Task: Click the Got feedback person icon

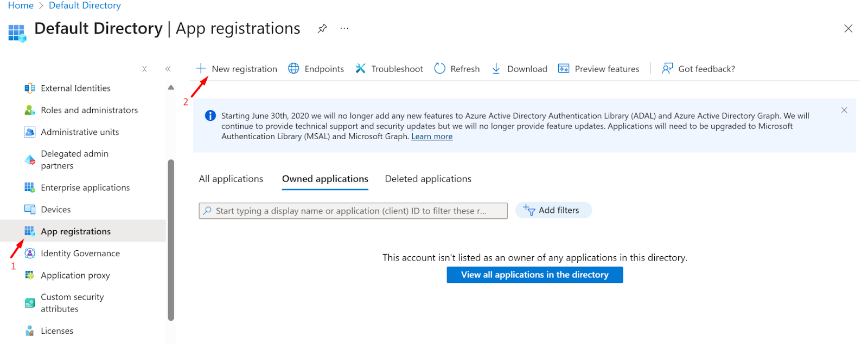Action: [667, 68]
